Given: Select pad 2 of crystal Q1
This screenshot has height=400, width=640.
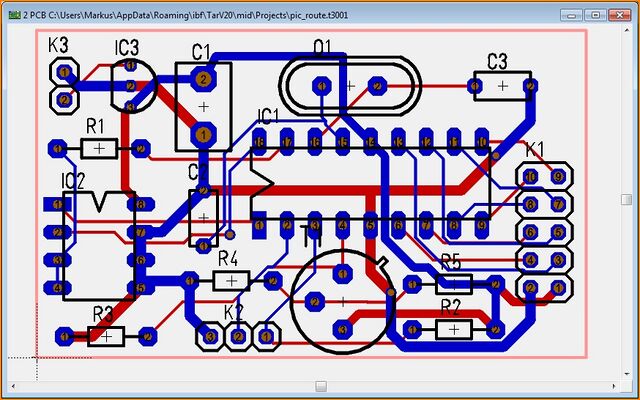Looking at the screenshot, I should [377, 86].
